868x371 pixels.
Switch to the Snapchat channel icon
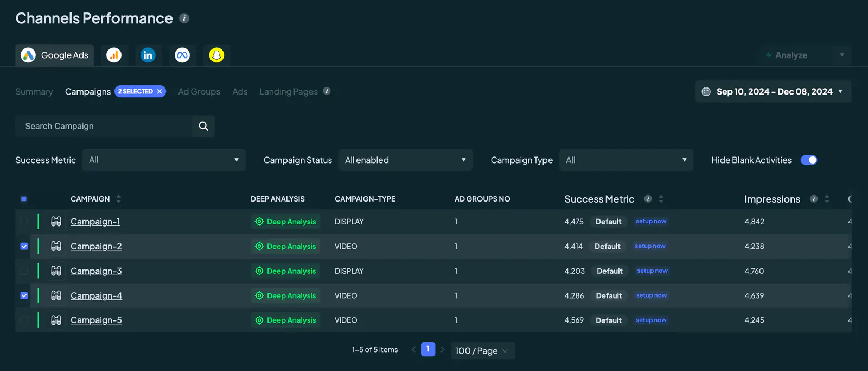point(216,55)
